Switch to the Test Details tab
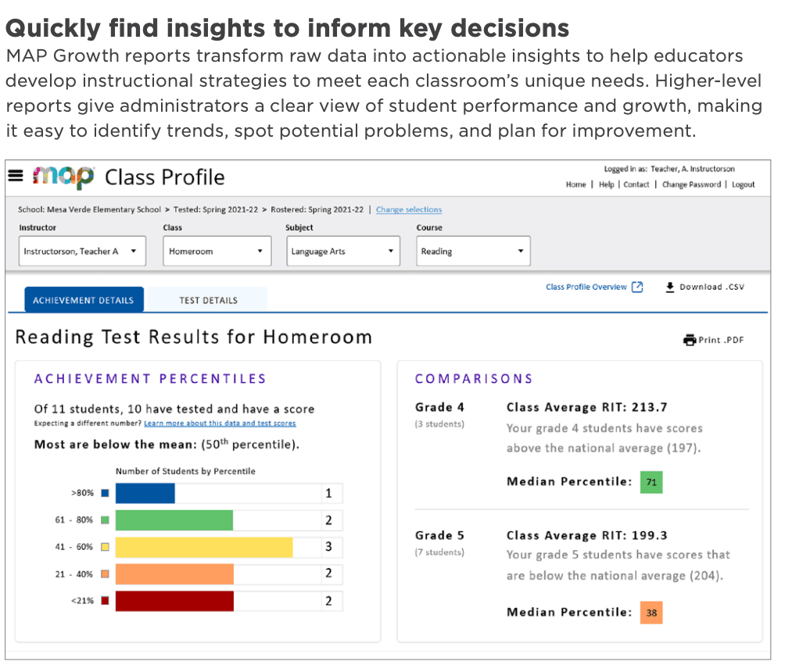This screenshot has width=785, height=672. tap(208, 300)
